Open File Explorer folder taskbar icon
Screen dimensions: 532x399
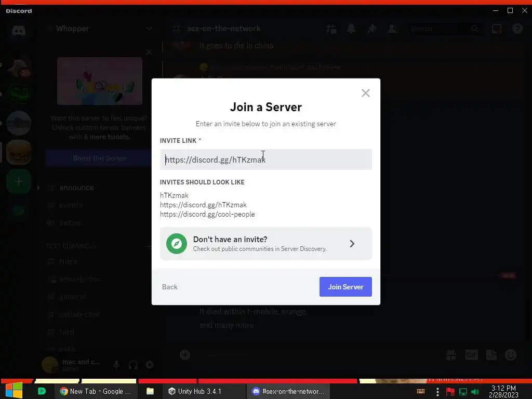[x=150, y=391]
